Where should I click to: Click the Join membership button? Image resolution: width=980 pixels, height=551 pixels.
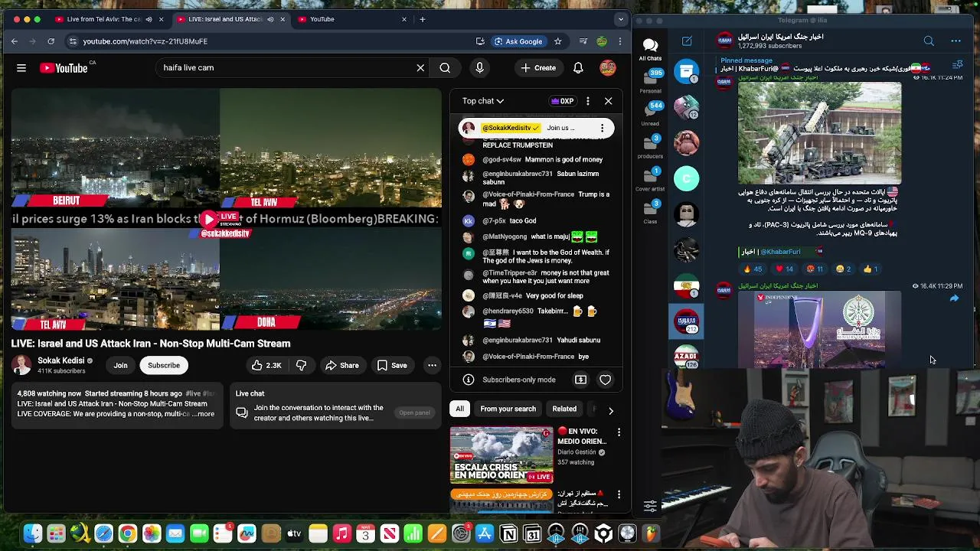click(x=120, y=366)
